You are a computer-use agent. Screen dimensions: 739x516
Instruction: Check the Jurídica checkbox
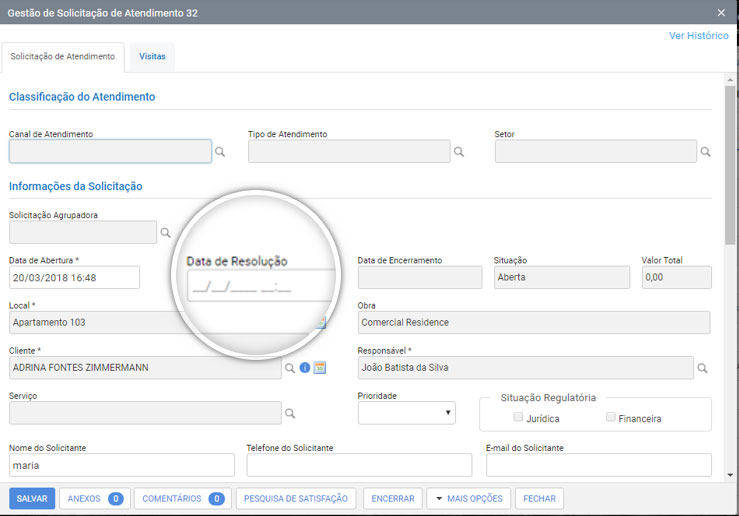(x=518, y=417)
